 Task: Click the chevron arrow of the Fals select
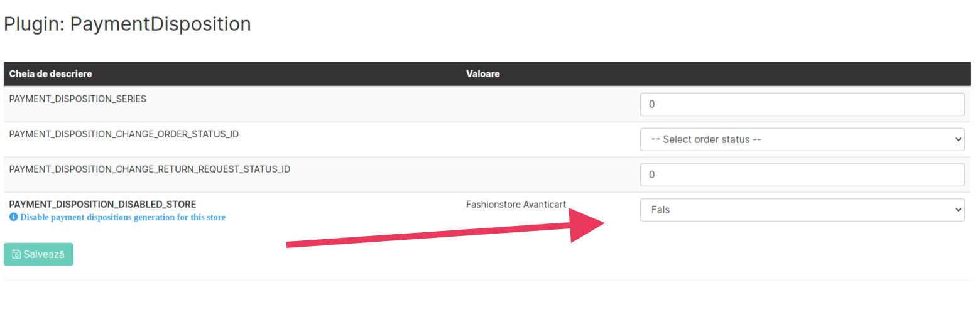957,210
